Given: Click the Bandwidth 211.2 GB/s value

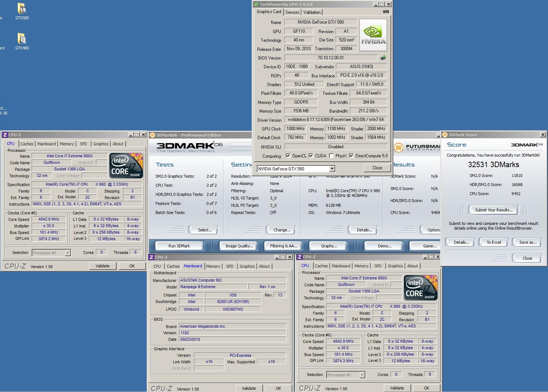Looking at the screenshot, I should tap(369, 111).
